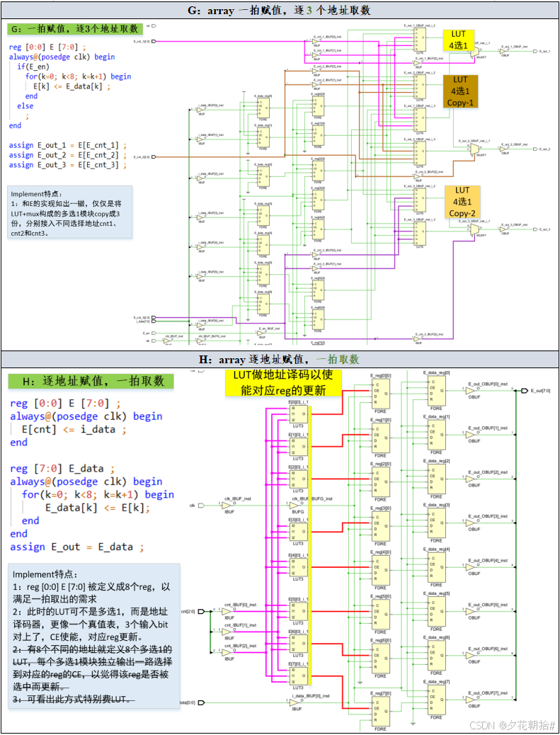The width and height of the screenshot is (560, 735).
Task: Select the E_out_OBUF[6]_inst output buffer
Action: pos(470,655)
